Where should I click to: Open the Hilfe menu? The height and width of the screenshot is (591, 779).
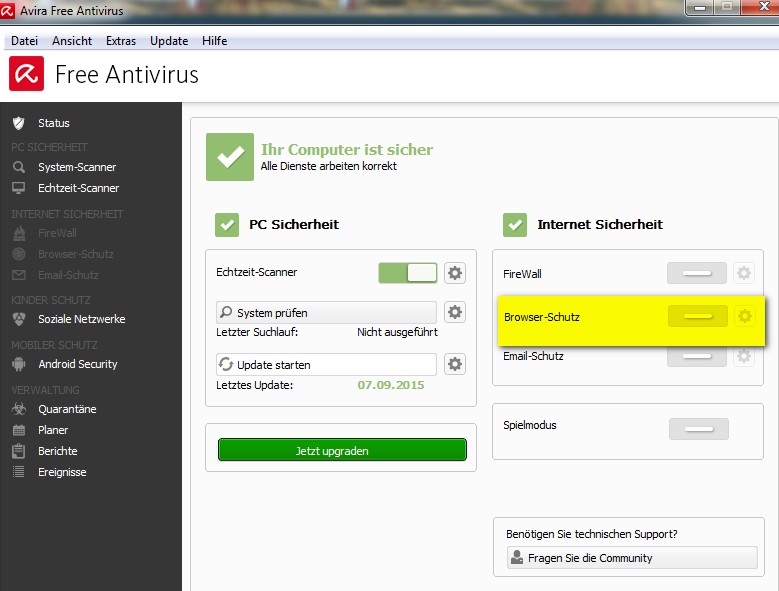[215, 41]
